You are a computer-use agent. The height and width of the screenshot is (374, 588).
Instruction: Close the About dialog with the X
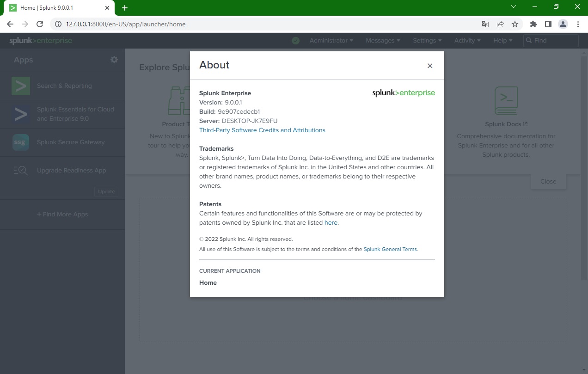click(430, 66)
